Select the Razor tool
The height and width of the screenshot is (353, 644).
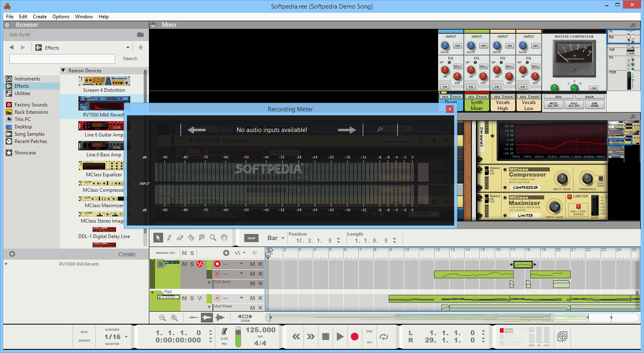tap(191, 238)
